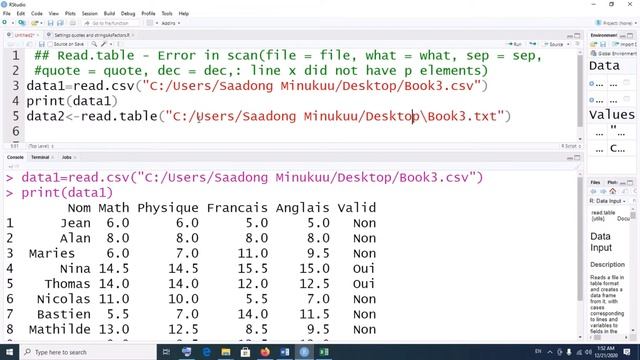The image size is (640, 360).
Task: Click the Find/Replace magnifier icon
Action: pos(94,44)
